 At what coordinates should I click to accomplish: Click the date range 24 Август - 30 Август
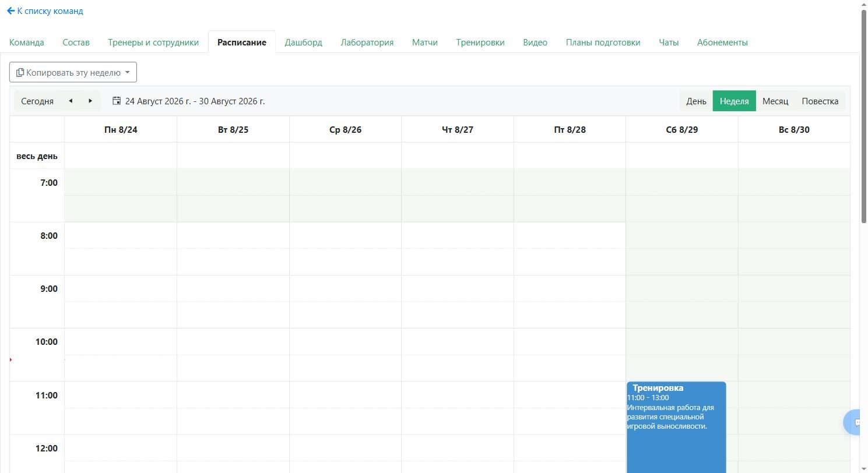[x=195, y=101]
